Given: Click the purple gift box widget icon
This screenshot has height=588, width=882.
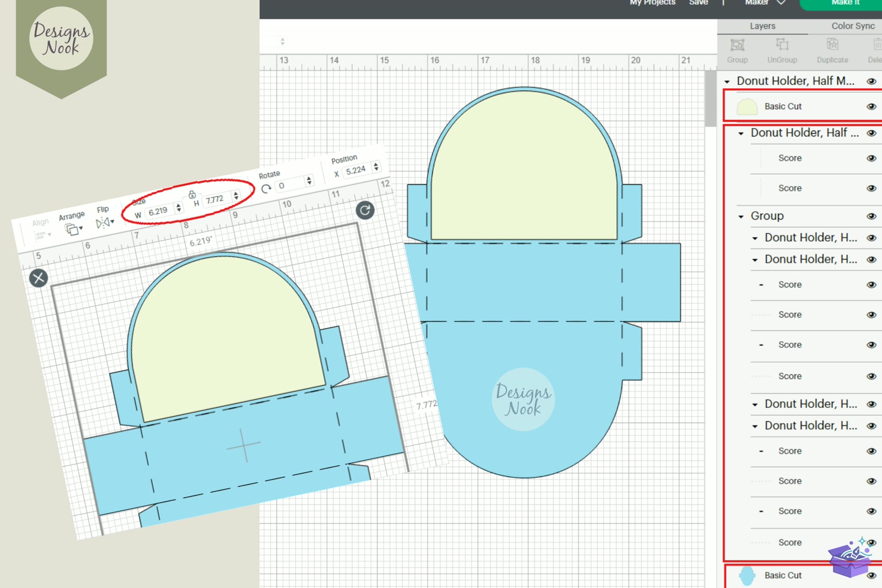Looking at the screenshot, I should 849,558.
